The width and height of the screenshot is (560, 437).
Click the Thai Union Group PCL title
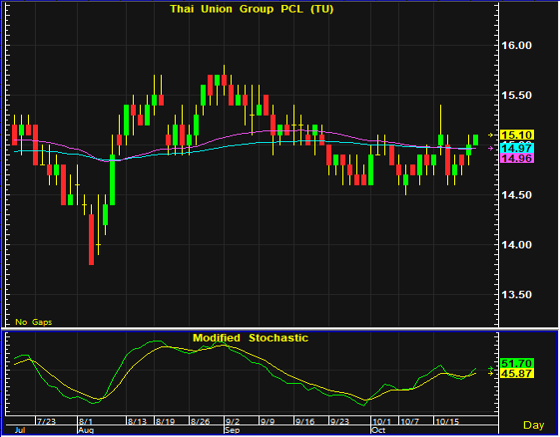pyautogui.click(x=252, y=9)
